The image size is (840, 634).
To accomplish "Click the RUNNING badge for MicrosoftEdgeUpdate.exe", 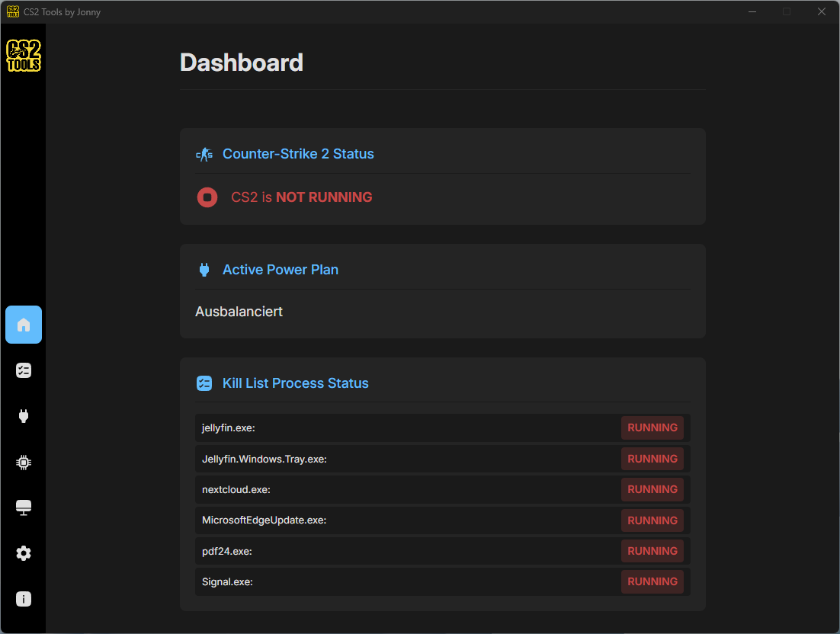I will point(652,520).
